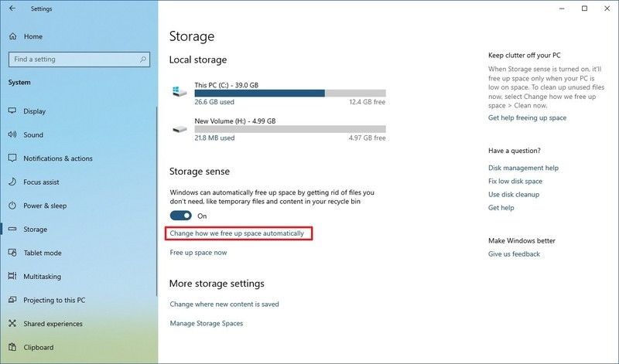619x364 pixels.
Task: Click Get help freeing up space
Action: point(527,117)
